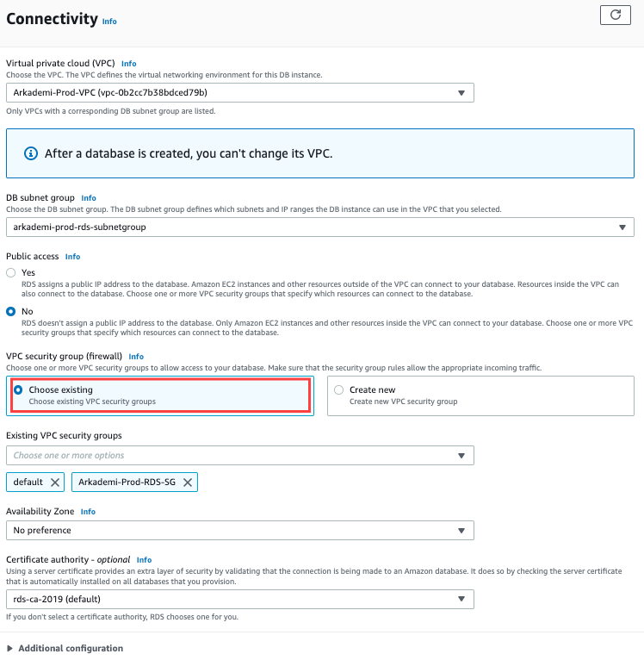The image size is (644, 660).
Task: Click the info circle icon in the VPC notice
Action: (x=31, y=154)
